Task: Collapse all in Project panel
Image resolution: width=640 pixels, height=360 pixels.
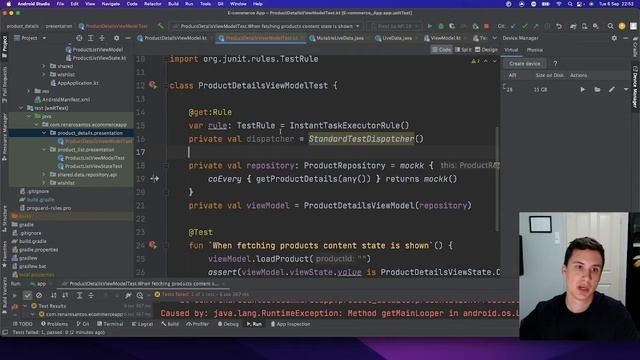Action: pos(102,38)
